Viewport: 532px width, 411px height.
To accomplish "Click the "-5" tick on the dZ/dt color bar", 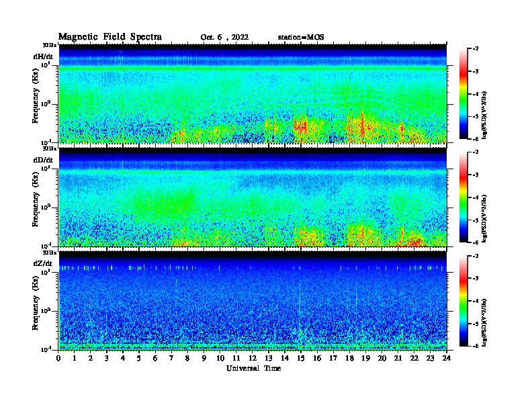I will (x=476, y=324).
